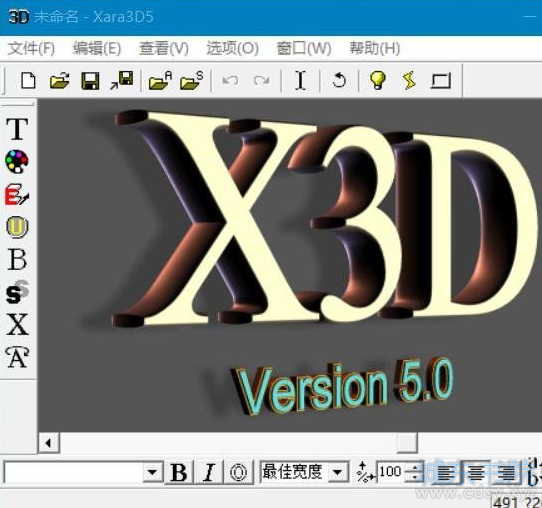The height and width of the screenshot is (508, 542).
Task: Click the horizontal scrollbar thumb
Action: click(x=407, y=443)
